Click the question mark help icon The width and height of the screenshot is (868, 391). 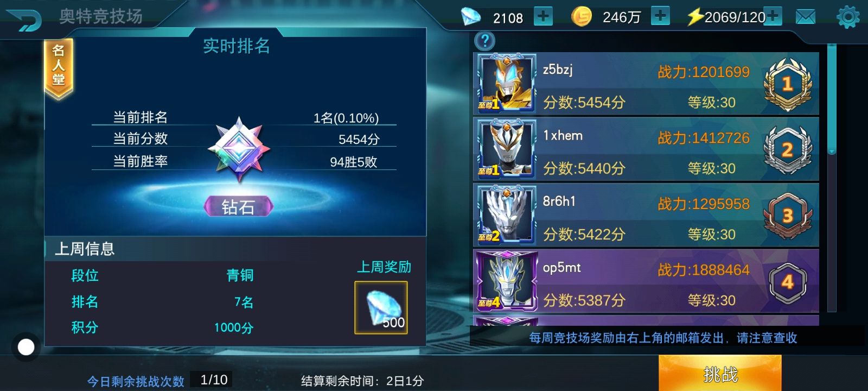click(485, 41)
